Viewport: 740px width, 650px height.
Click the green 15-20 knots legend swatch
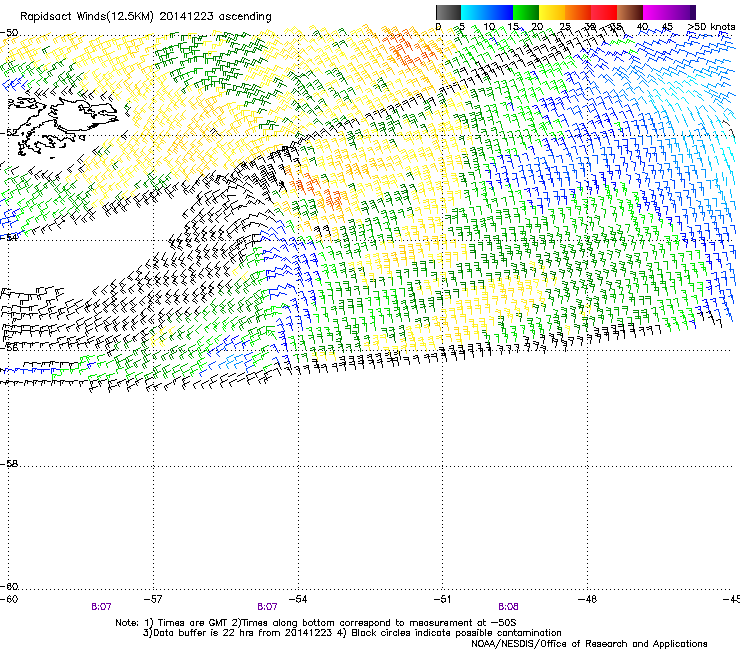click(x=526, y=12)
